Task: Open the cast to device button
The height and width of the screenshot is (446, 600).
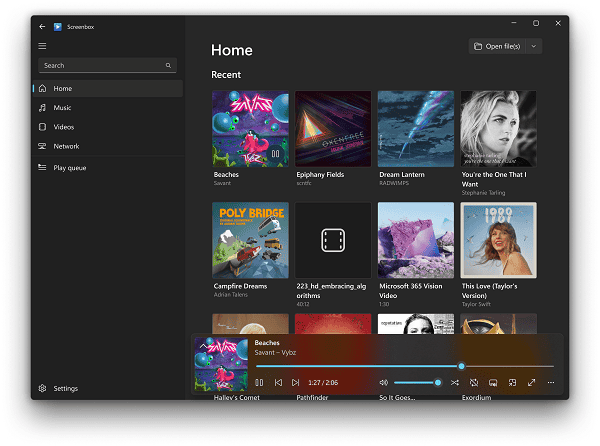Action: 493,383
